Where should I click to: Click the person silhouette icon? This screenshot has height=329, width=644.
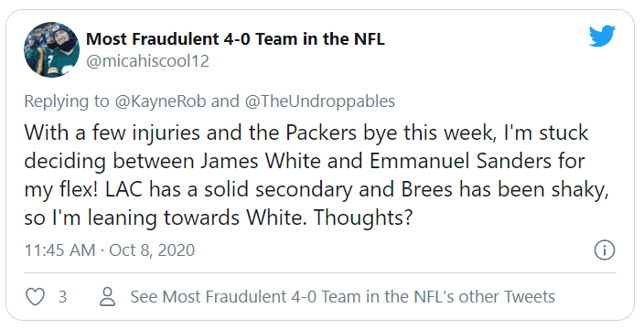108,297
